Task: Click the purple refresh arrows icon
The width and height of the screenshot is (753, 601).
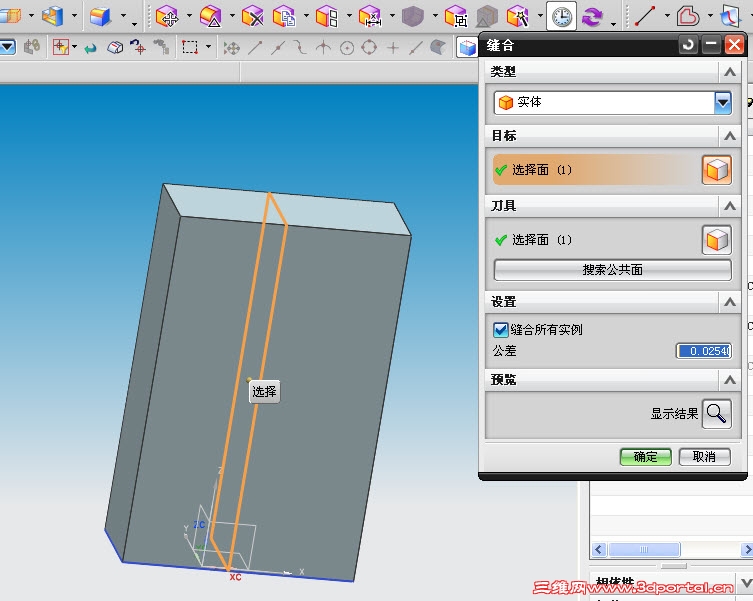Action: [x=592, y=16]
